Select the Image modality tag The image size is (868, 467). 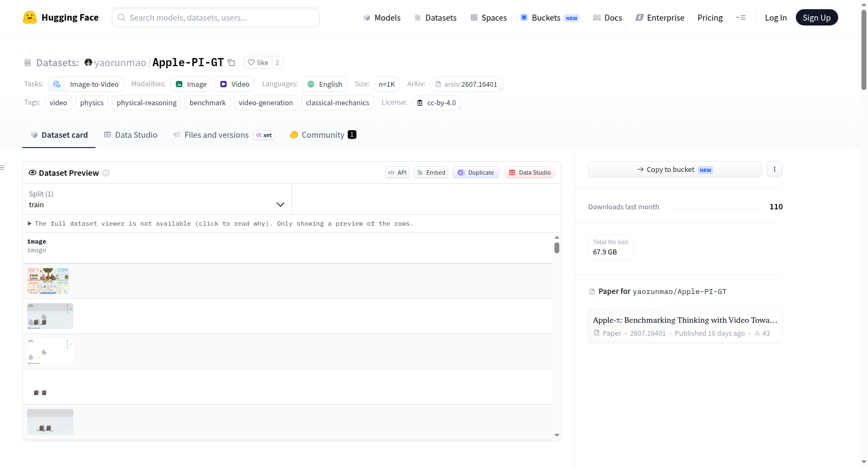tap(192, 84)
